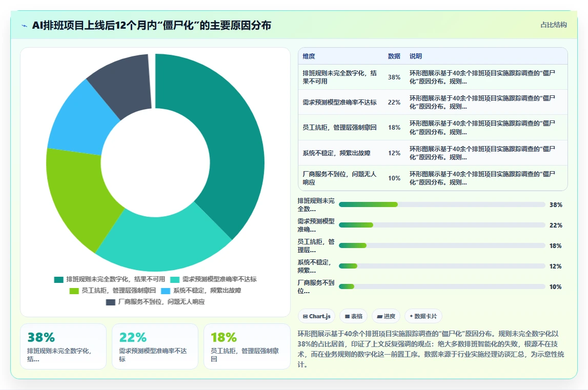Click the 12% value in the table
Viewport: 588px width, 390px height.
(x=394, y=153)
